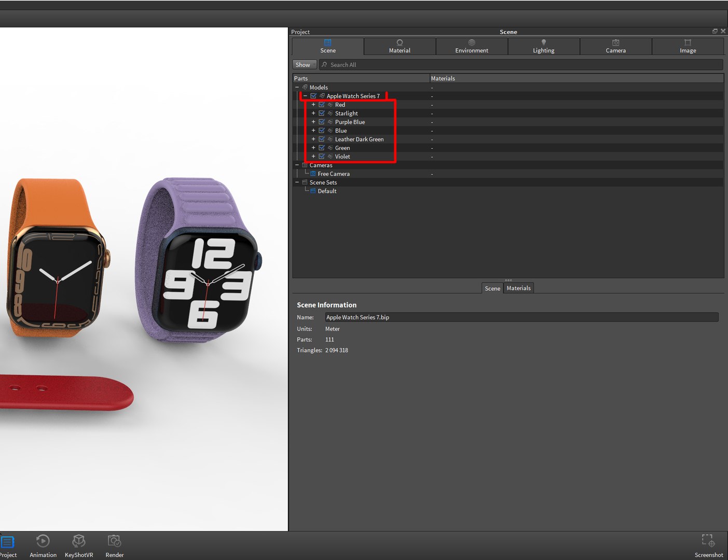
Task: Collapse the Apple Watch Series 7 node
Action: (305, 96)
